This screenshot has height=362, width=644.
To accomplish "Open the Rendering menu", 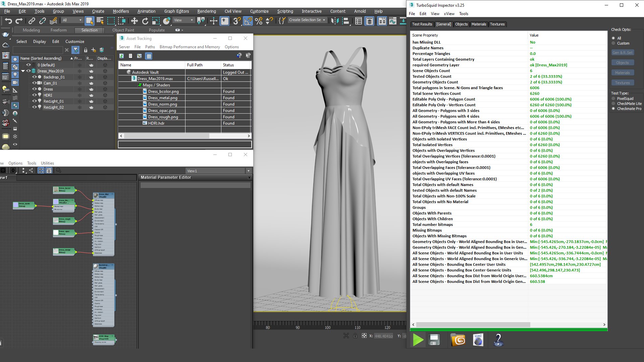I will 207,11.
